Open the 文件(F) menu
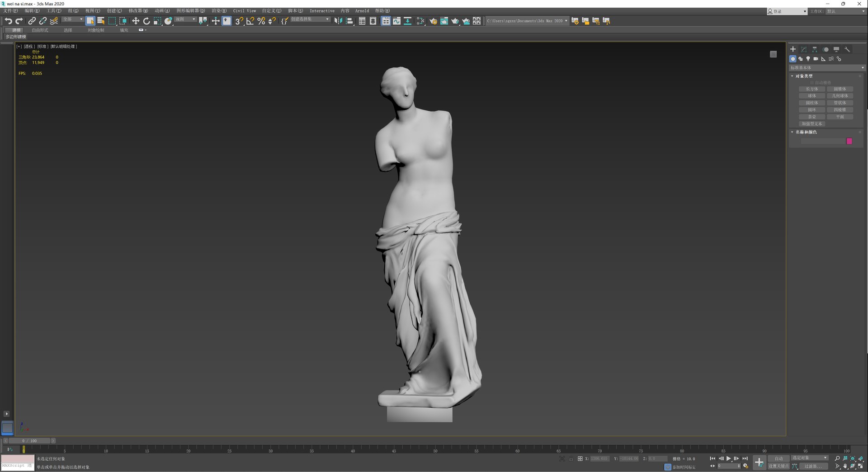Screen dimensions: 868x472 click(x=11, y=11)
